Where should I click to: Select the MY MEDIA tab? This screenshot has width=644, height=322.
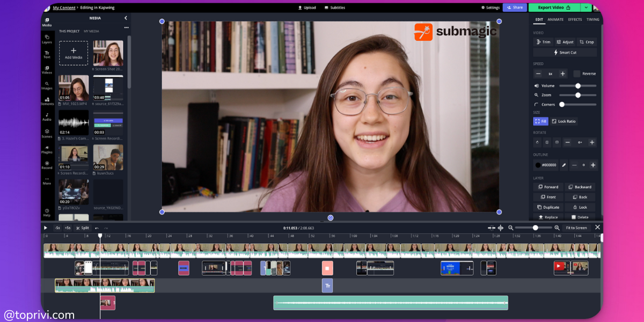point(91,32)
